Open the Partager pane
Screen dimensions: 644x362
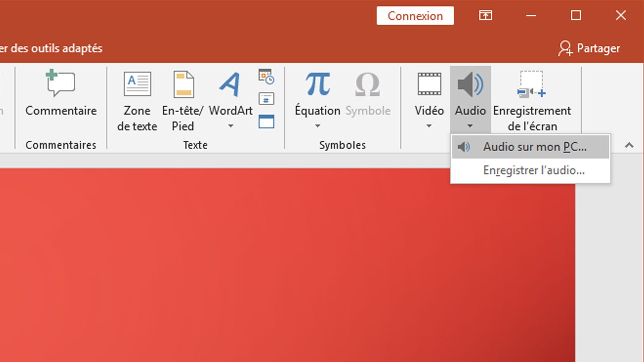click(590, 48)
